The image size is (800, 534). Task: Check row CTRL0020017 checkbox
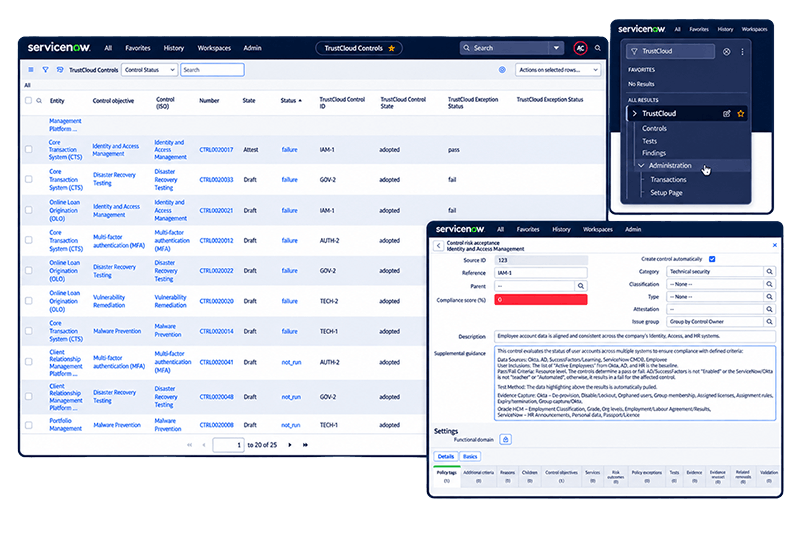click(29, 149)
